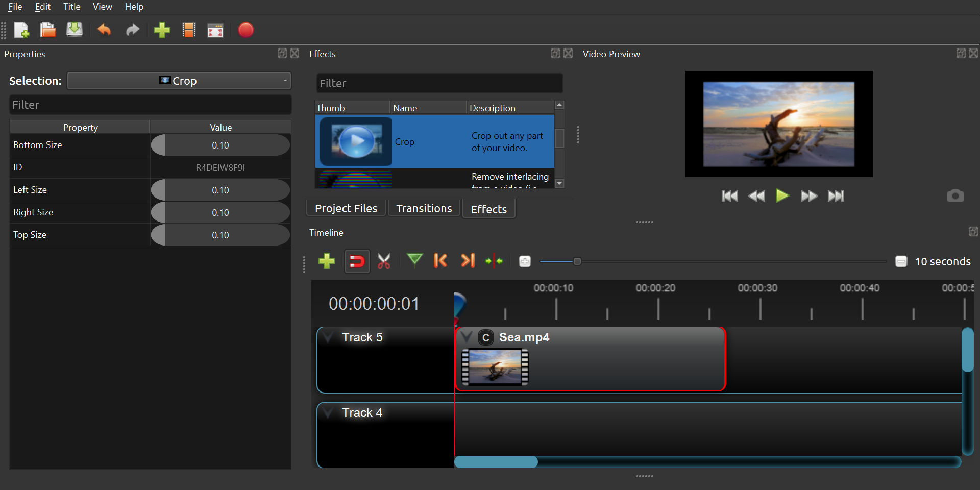The image size is (980, 490).
Task: Click the C effect badge on Sea.mp4
Action: tap(486, 338)
